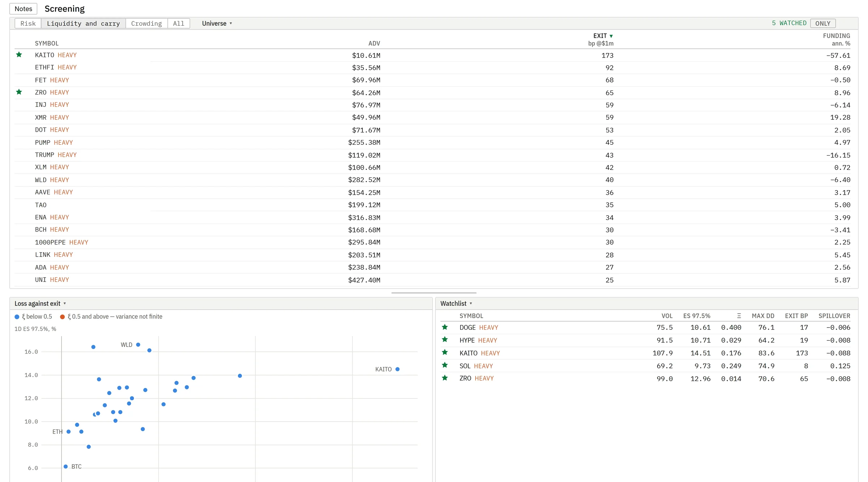Switch to the All tab
The width and height of the screenshot is (868, 482).
[179, 24]
